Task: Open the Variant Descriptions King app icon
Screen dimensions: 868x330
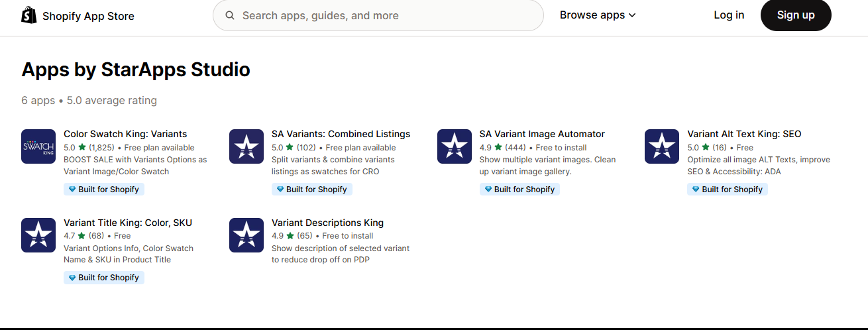Action: click(x=246, y=235)
